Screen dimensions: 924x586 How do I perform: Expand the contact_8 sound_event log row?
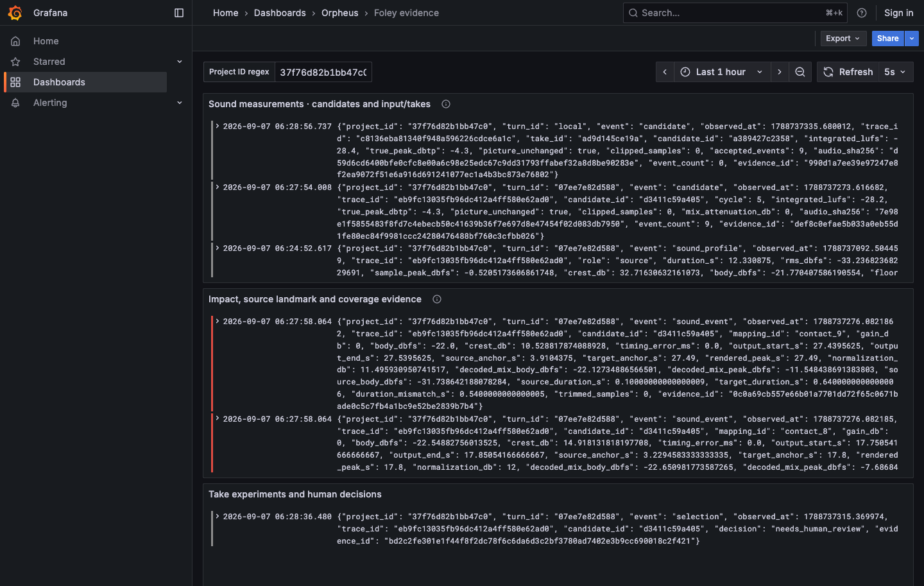click(218, 419)
